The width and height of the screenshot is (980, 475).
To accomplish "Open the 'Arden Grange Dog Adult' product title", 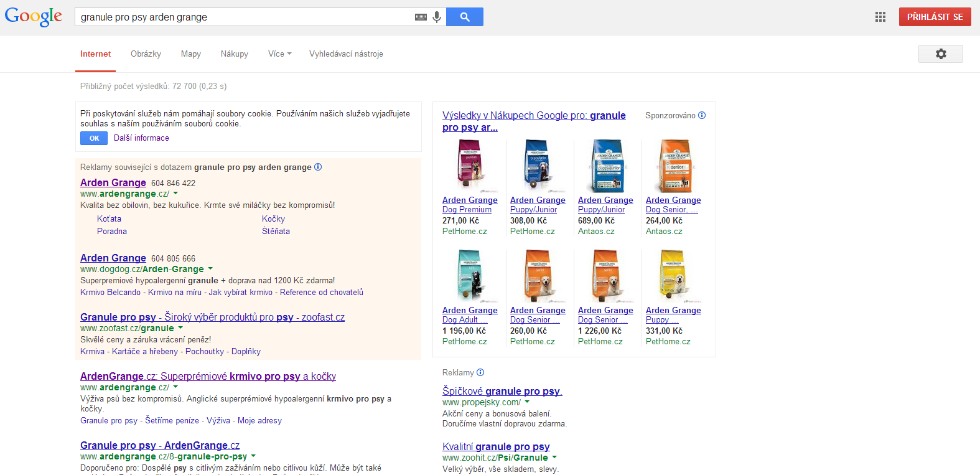I will click(x=470, y=315).
